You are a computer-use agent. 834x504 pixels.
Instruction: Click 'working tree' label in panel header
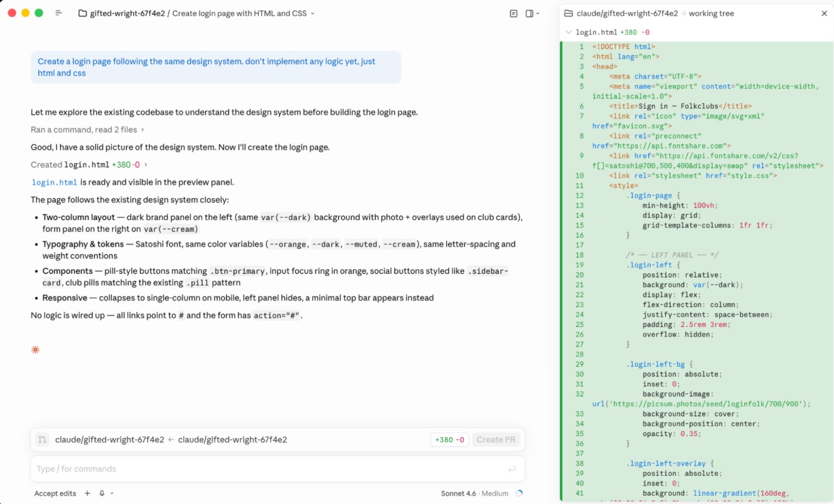coord(711,13)
